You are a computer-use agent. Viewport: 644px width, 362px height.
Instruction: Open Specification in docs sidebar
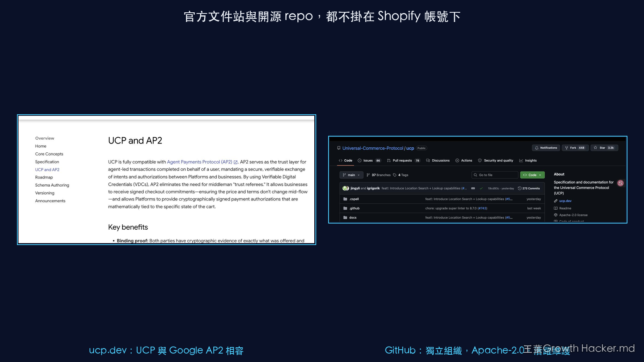47,162
